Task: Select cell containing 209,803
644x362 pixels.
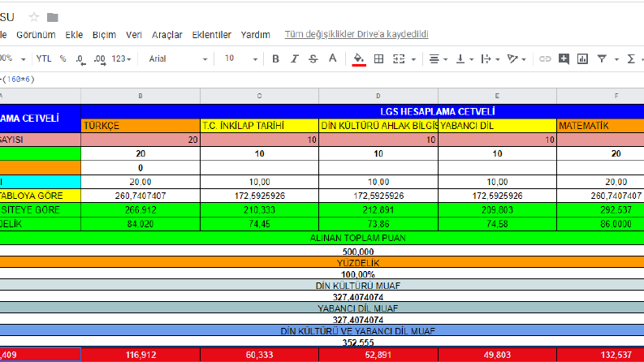Action: tap(497, 209)
